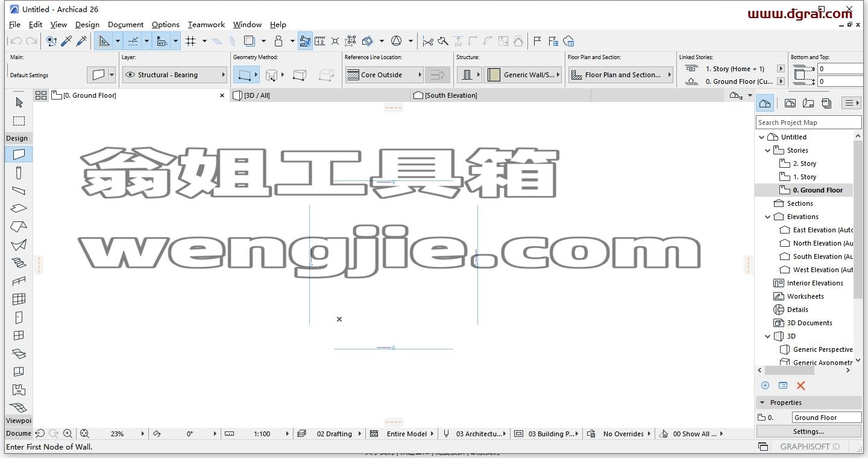868x458 pixels.
Task: Select the 2. Story tree item
Action: tap(804, 164)
